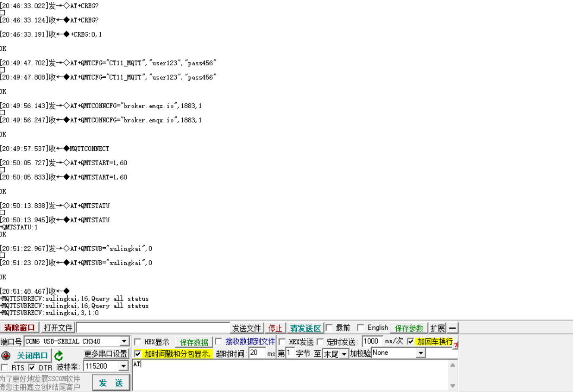
Task: Collapse panel with the minus button
Action: 452,328
